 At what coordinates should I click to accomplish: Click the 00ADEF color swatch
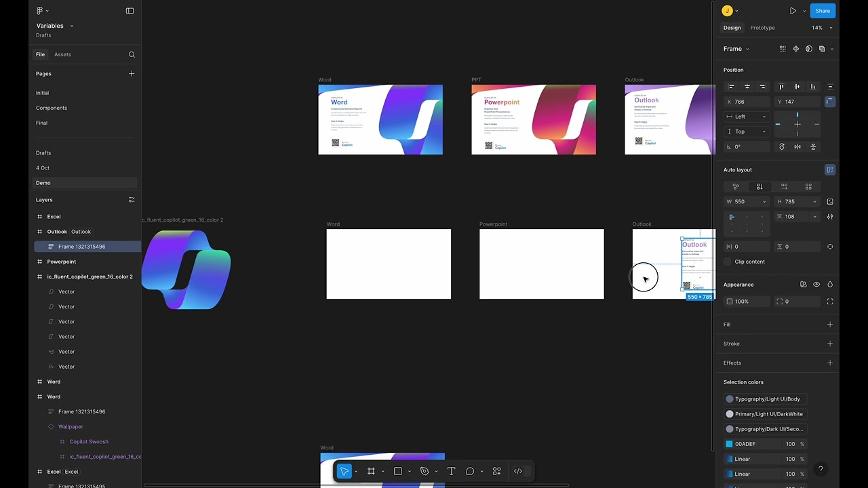[730, 444]
